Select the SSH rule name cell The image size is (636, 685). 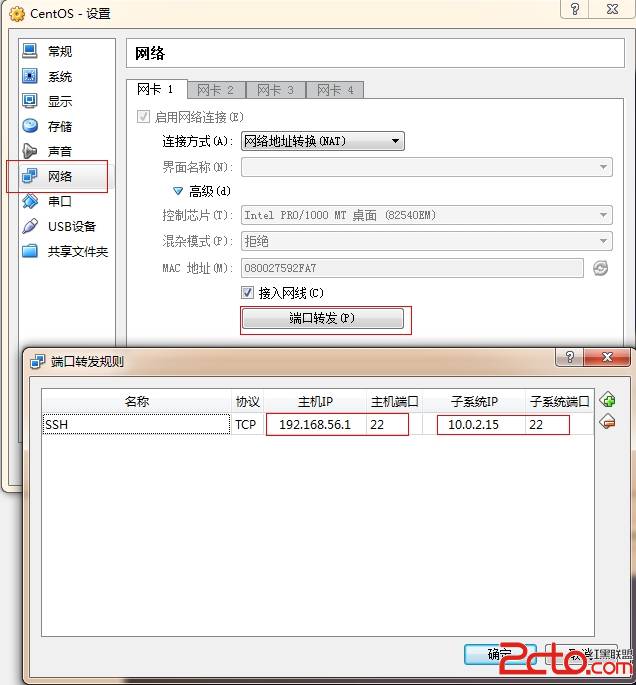136,424
